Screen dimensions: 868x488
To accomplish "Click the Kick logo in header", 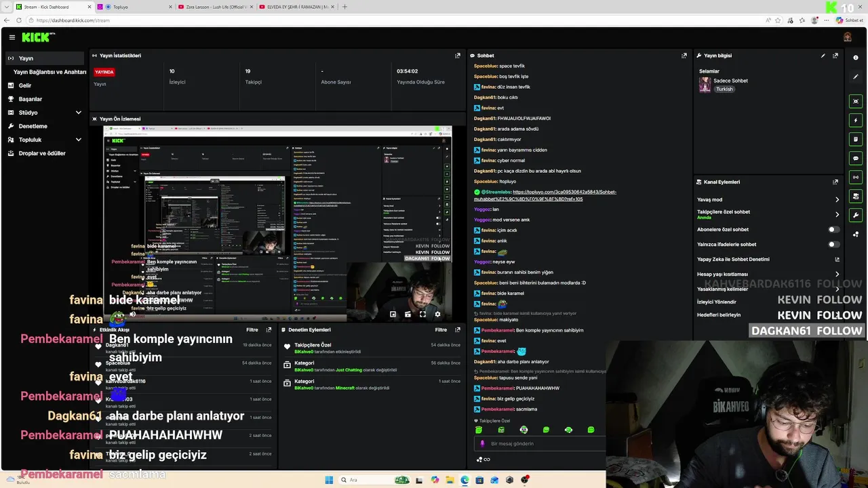I will (x=38, y=37).
